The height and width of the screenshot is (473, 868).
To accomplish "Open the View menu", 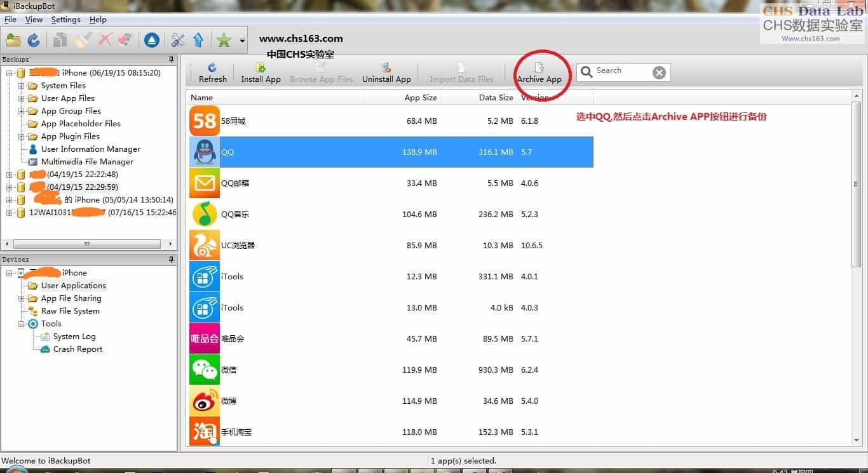I will pos(34,20).
